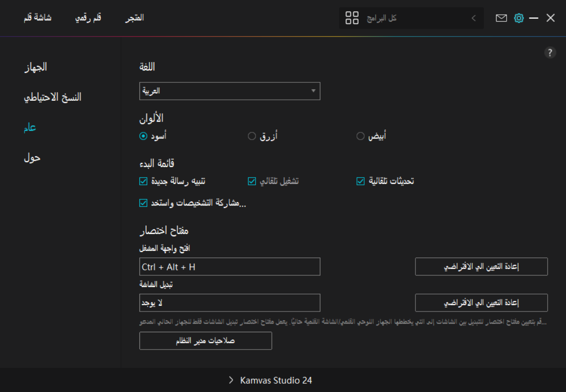Image resolution: width=566 pixels, height=392 pixels.
Task: Select the أزرق blue color radio button
Action: [x=252, y=136]
